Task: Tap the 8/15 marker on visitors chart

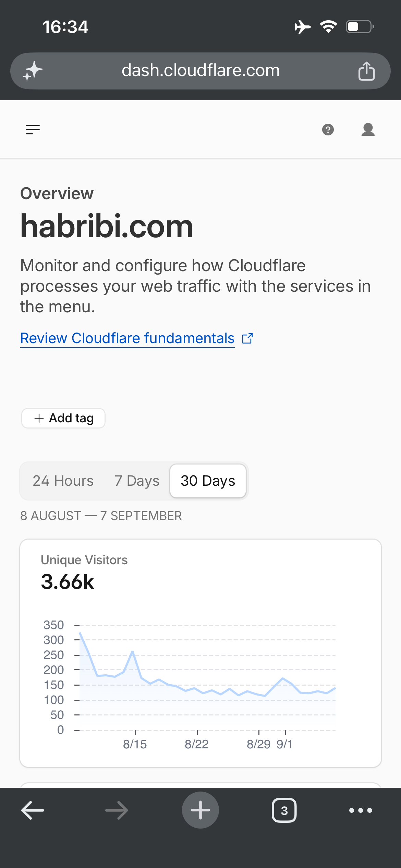Action: (135, 744)
